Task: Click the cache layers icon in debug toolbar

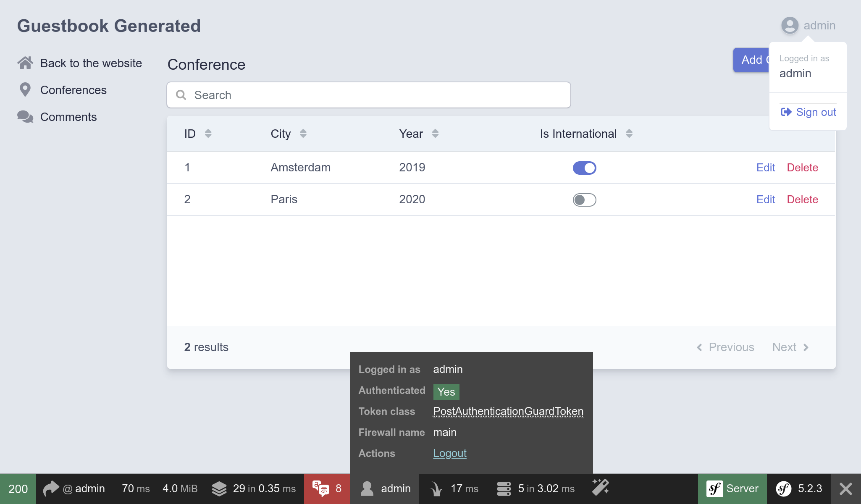Action: (219, 488)
